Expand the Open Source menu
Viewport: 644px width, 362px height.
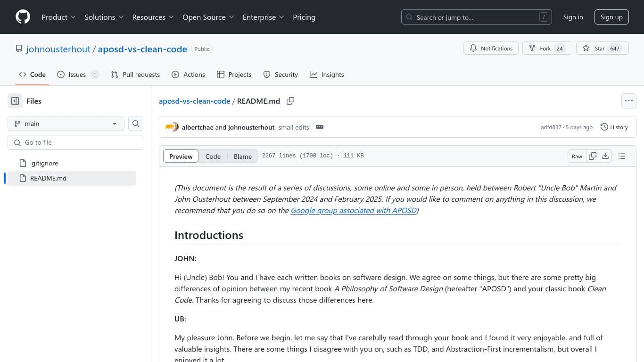pyautogui.click(x=208, y=17)
